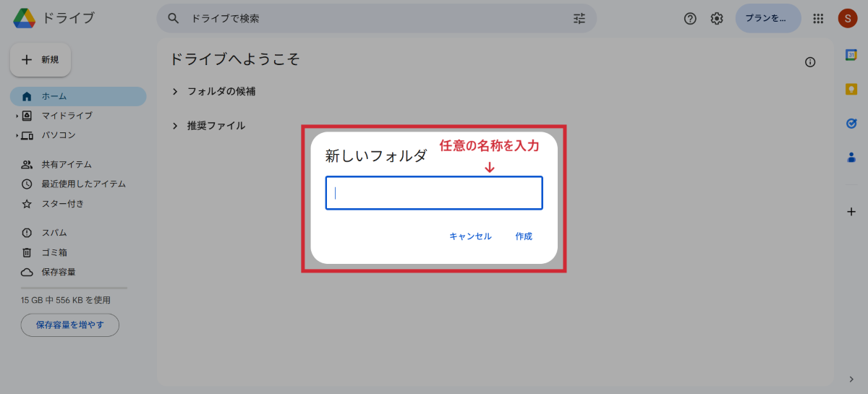
Task: Open the settings gear icon
Action: [717, 19]
